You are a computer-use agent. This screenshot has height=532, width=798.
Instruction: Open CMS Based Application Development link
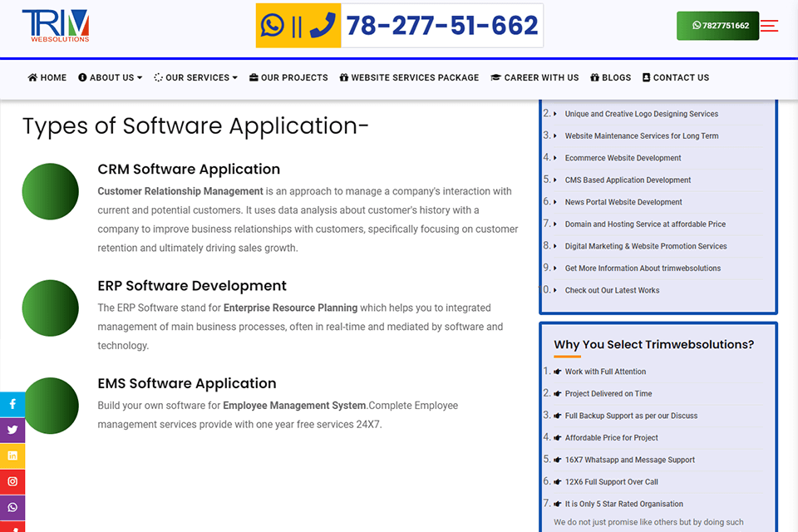(628, 180)
